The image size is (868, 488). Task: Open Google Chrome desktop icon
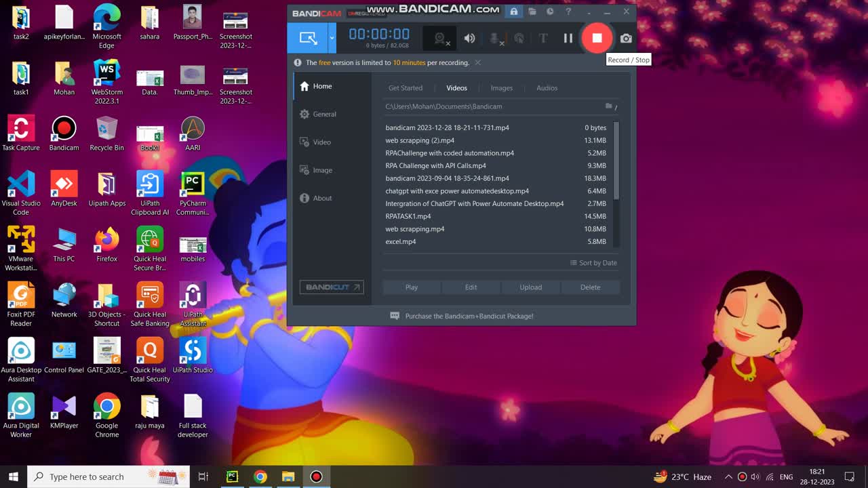point(106,416)
